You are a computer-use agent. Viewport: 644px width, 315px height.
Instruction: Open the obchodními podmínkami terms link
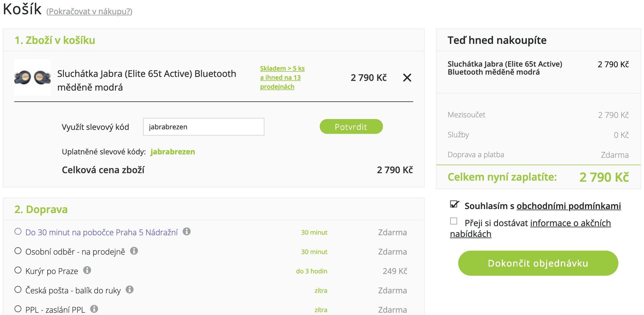569,206
